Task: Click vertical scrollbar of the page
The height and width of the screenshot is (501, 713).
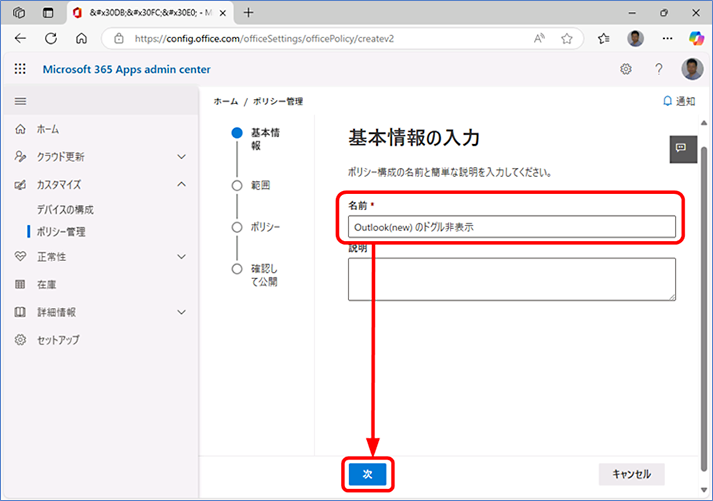Action: pyautogui.click(x=704, y=309)
